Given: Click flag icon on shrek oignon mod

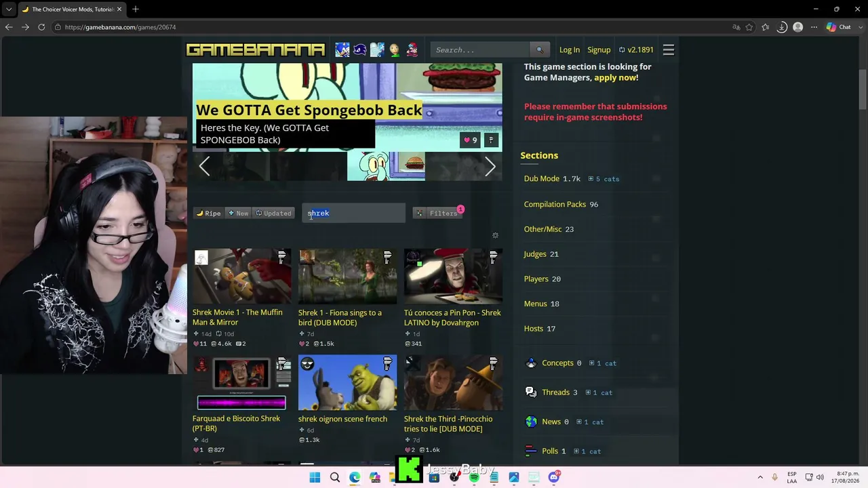Looking at the screenshot, I should (387, 363).
